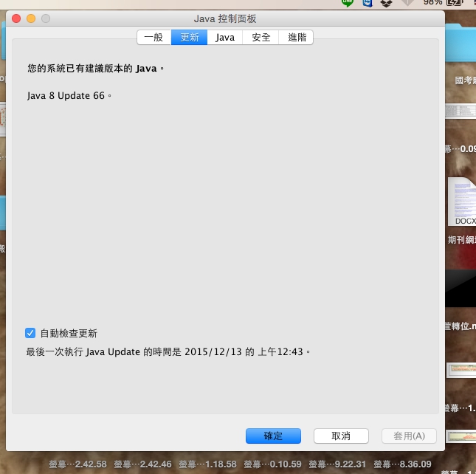Open the 進階 tab
Viewport: 476px width, 474px height.
pos(296,38)
